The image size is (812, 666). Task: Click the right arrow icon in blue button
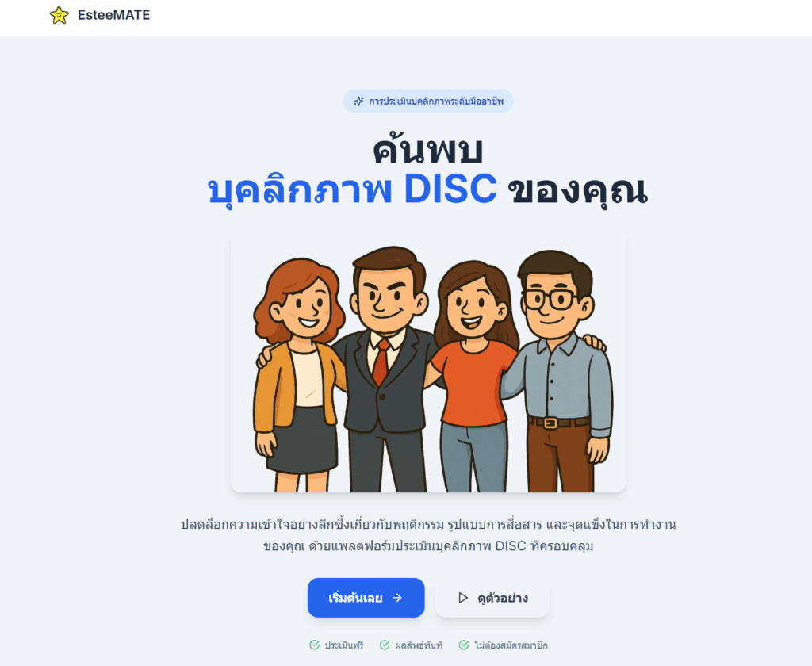[397, 598]
